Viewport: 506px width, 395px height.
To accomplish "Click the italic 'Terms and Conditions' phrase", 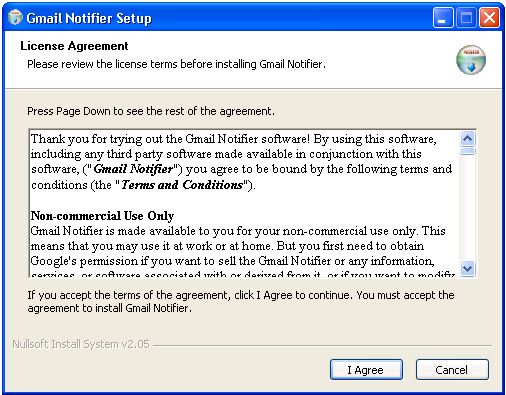I will (x=182, y=184).
